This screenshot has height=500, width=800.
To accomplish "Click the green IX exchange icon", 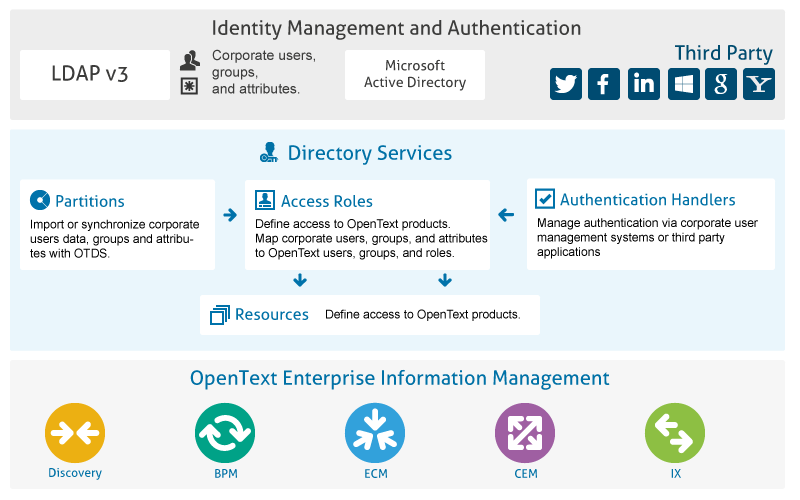I will 675,433.
